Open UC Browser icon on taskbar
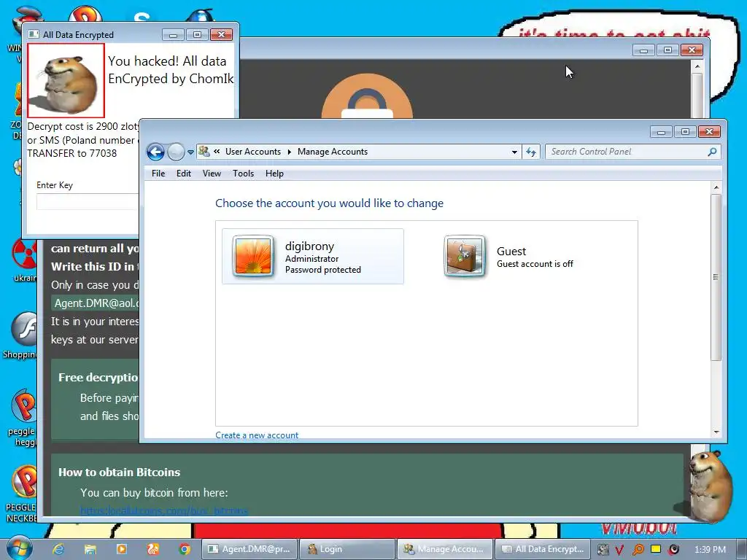The height and width of the screenshot is (560, 747). tap(153, 549)
